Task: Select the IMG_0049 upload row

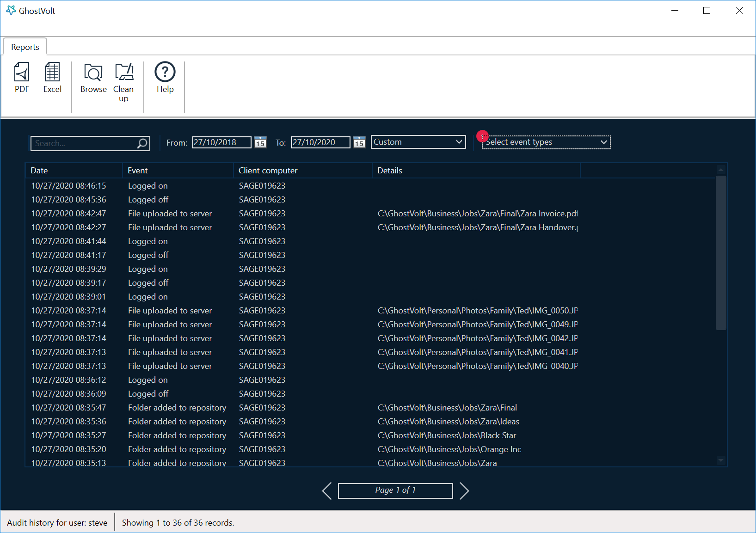Action: click(370, 324)
